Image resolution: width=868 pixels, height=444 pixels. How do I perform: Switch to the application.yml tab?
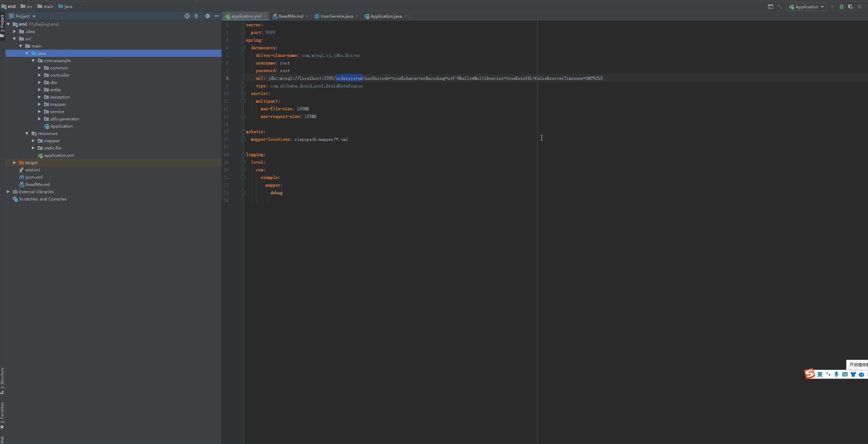(246, 16)
